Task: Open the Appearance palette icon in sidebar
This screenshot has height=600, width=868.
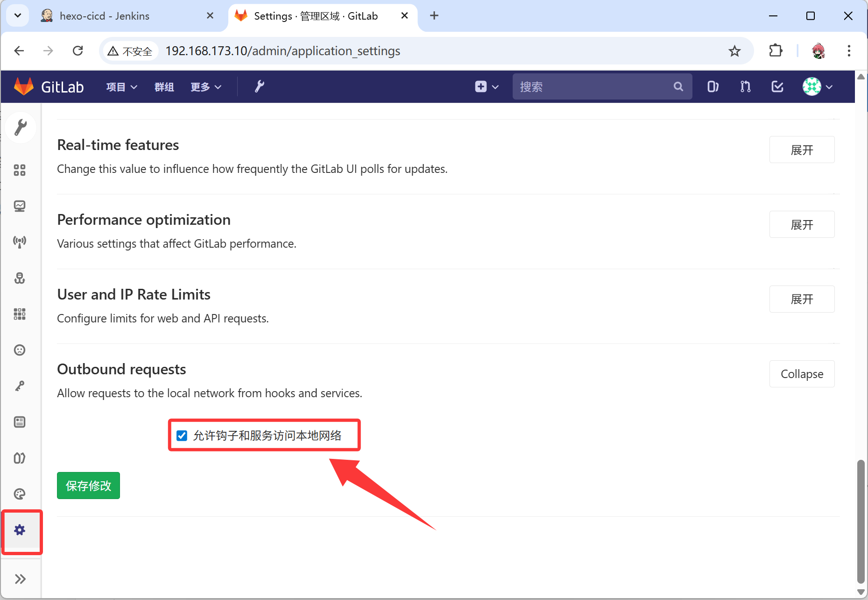Action: [20, 494]
